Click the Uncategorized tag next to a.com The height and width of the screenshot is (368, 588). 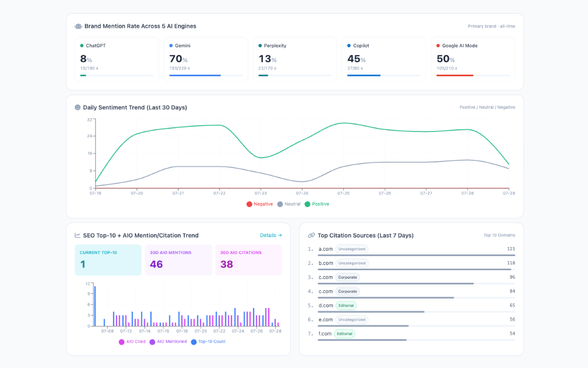point(352,249)
